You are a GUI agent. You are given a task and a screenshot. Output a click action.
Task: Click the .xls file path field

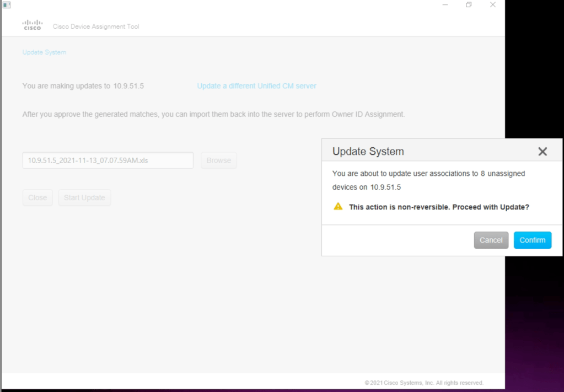(108, 160)
